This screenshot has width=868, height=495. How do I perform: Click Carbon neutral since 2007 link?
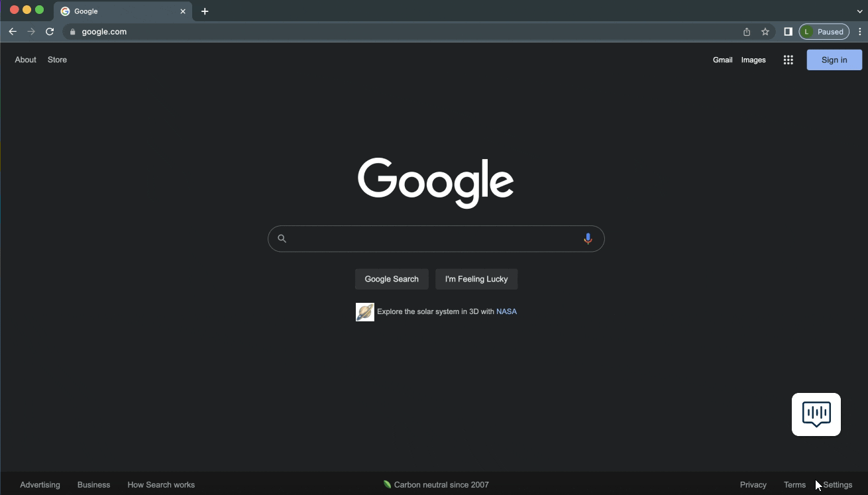pyautogui.click(x=441, y=485)
